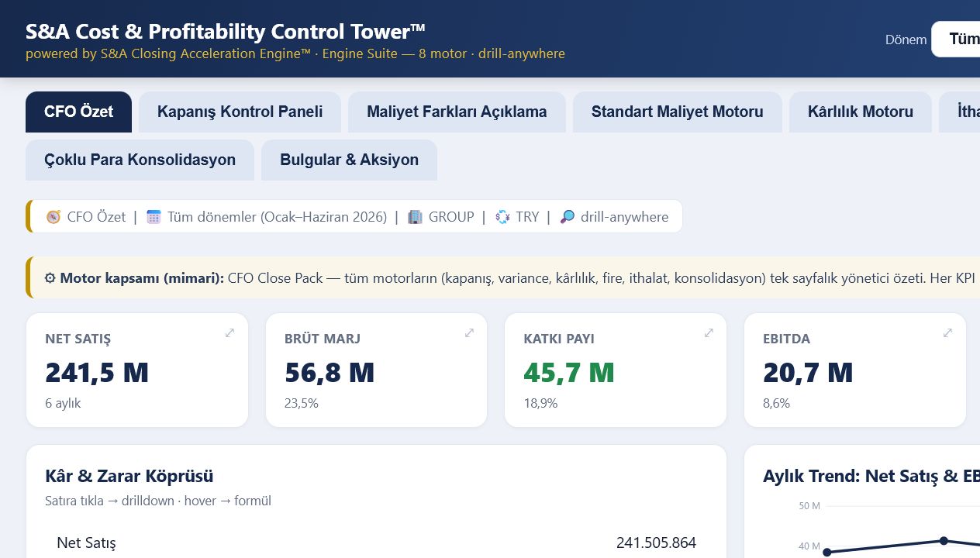Click the compass icon beside CFO Özet
Screen dimensions: 980x558
click(x=53, y=217)
